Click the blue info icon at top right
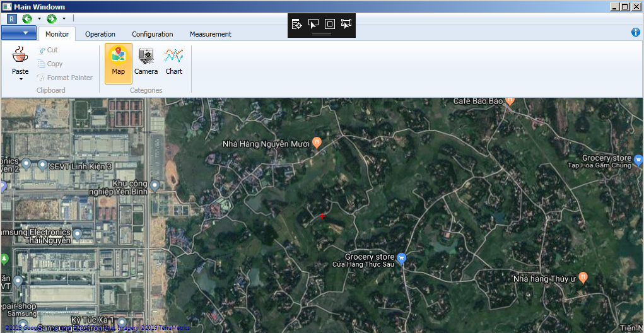The image size is (644, 333). (x=636, y=33)
